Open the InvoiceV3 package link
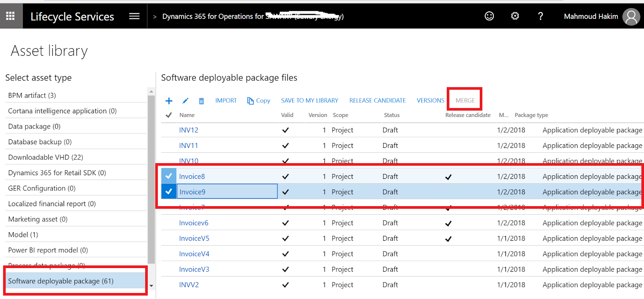Screen dimensions: 644x299 pyautogui.click(x=194, y=269)
